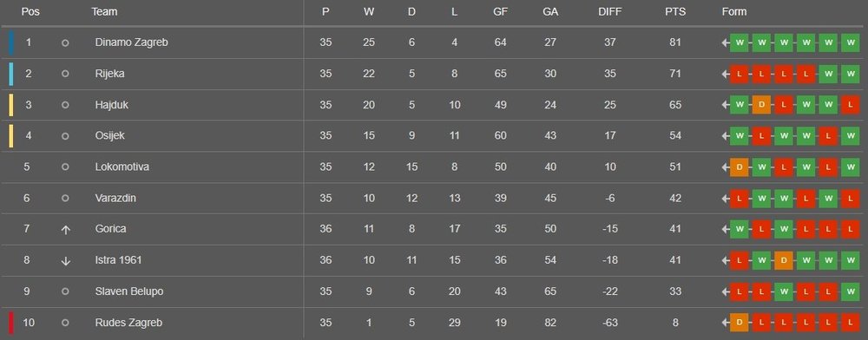868x340 pixels.
Task: Click the form back-arrow in Dinamo Zagreb row
Action: click(x=725, y=43)
